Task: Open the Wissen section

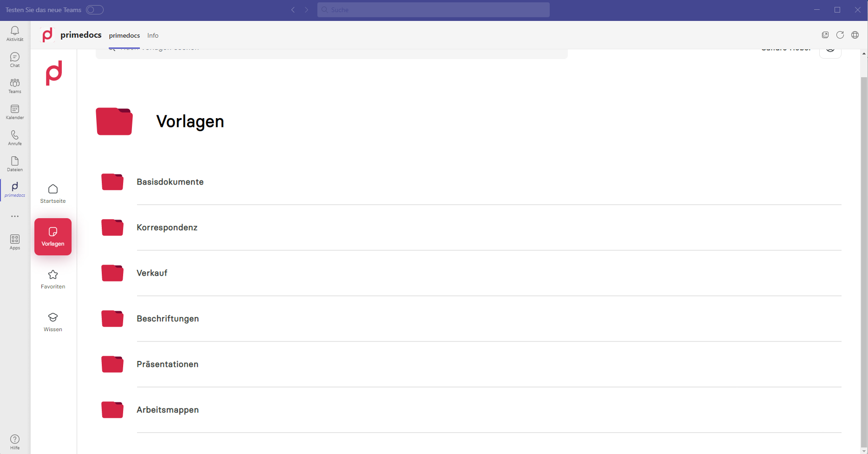Action: (53, 322)
